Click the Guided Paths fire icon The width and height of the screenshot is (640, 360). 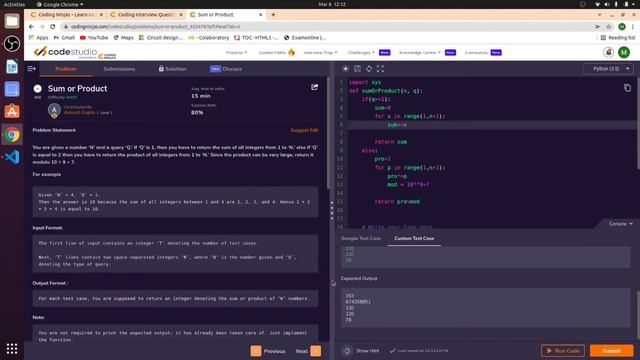coord(291,52)
